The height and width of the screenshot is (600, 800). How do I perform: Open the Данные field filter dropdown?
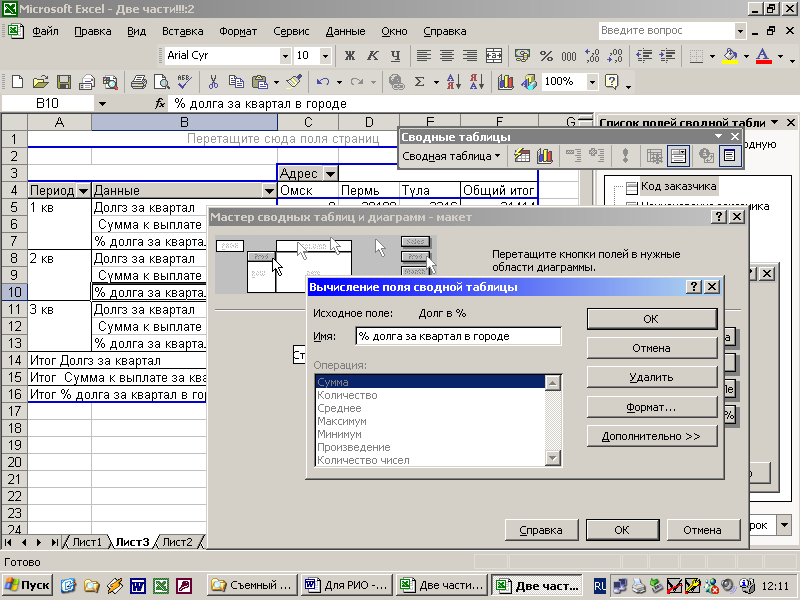tap(269, 191)
